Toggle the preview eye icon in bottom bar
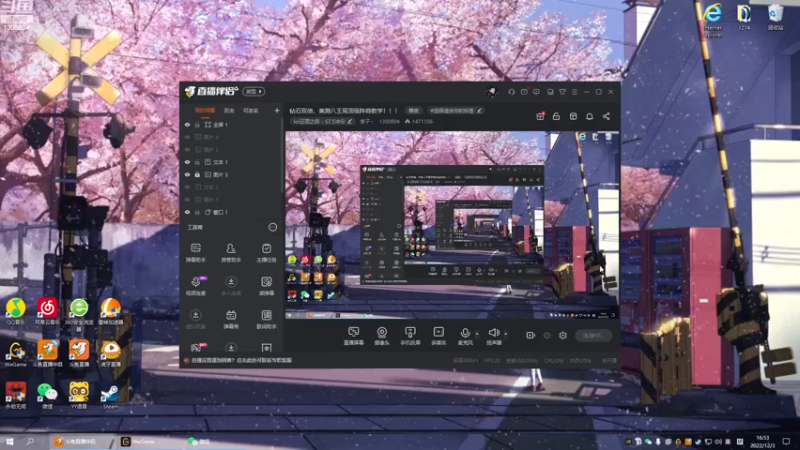 547,335
